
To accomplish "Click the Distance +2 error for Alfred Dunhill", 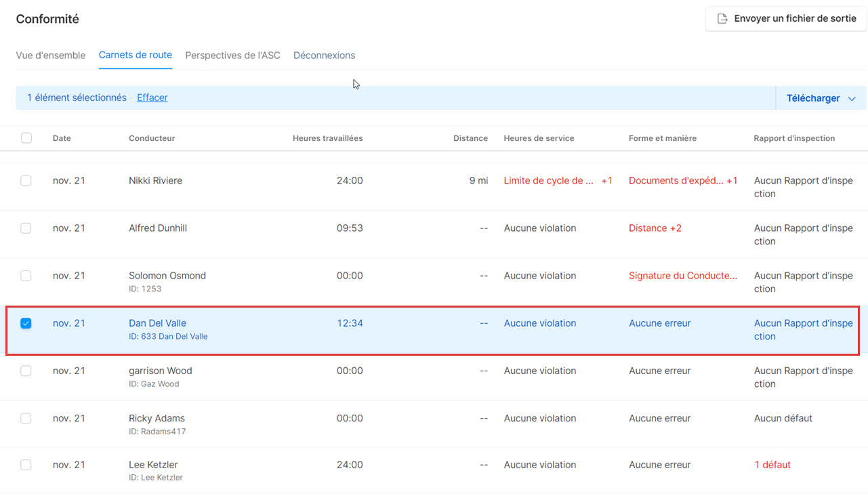I will point(655,228).
